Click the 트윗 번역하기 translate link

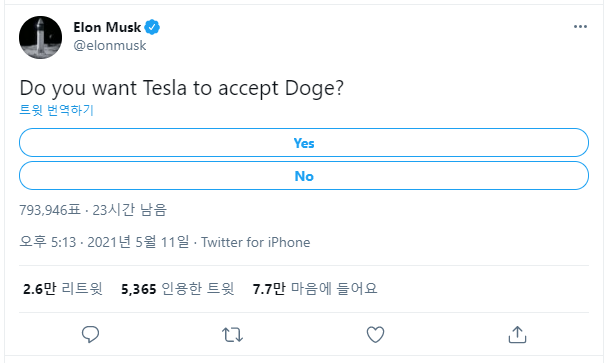57,110
